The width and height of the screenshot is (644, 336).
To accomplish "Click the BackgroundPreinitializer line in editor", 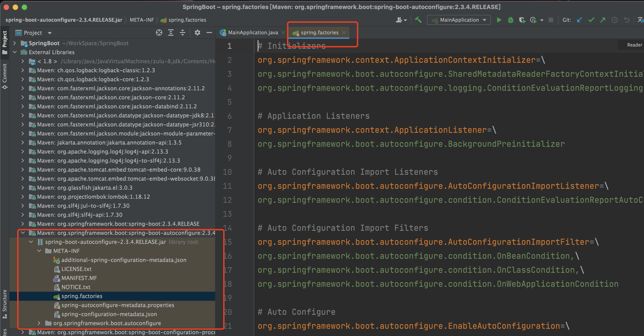I will pyautogui.click(x=411, y=144).
